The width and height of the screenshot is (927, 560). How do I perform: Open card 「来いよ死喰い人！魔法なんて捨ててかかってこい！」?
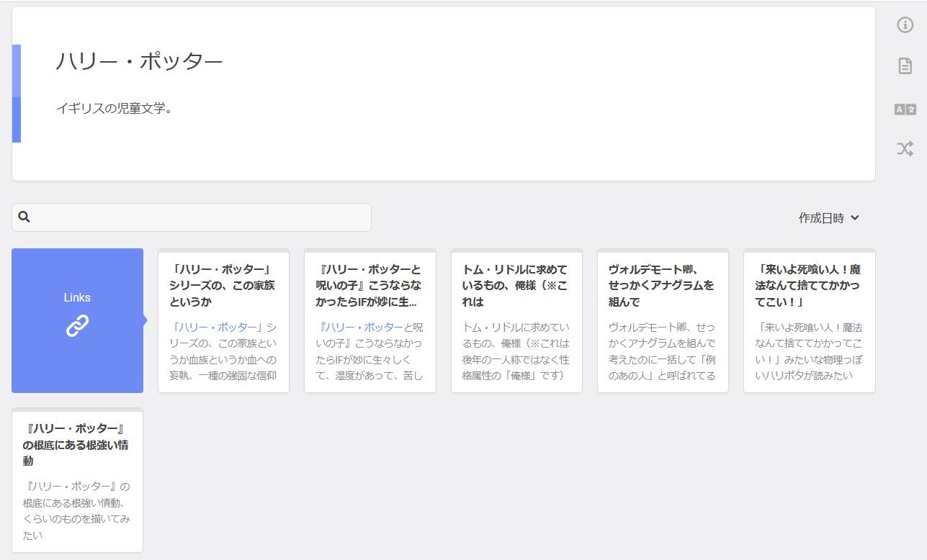[x=810, y=320]
